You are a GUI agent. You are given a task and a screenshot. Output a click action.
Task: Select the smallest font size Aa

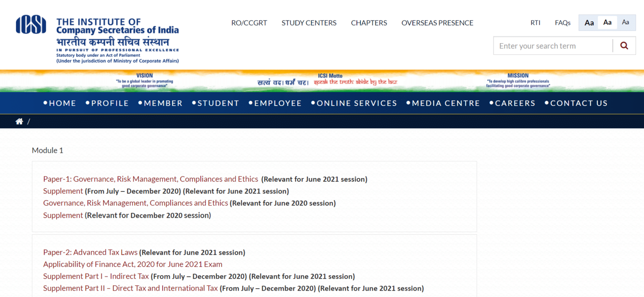[x=625, y=23]
